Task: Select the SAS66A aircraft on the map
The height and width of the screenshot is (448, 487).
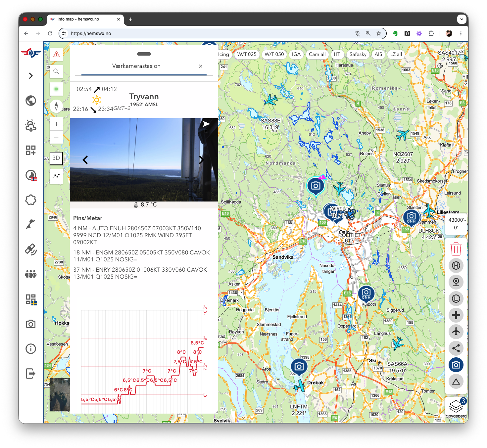Action: pos(398,343)
